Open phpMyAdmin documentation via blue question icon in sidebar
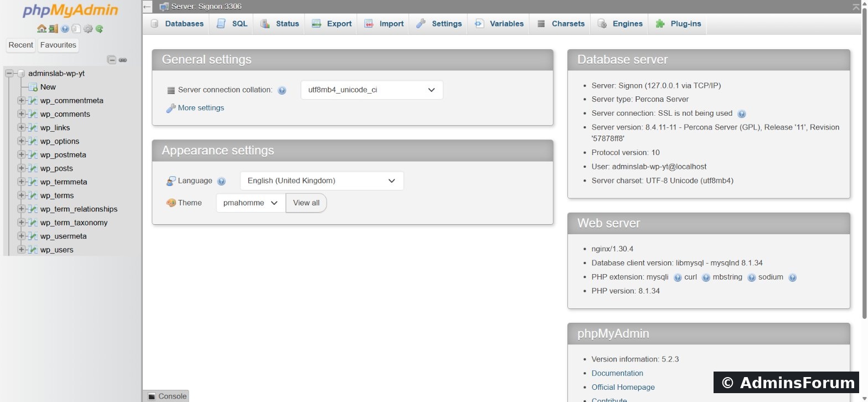 (x=65, y=29)
